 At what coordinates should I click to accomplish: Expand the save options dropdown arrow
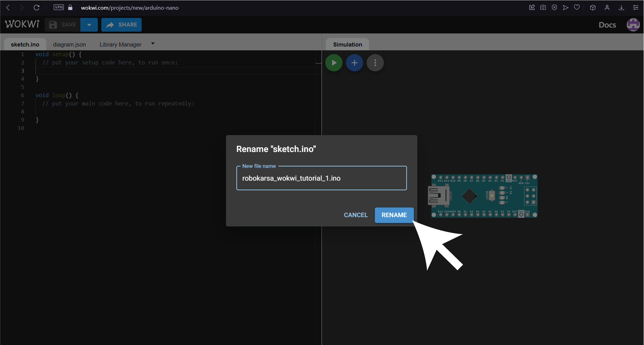coord(89,25)
